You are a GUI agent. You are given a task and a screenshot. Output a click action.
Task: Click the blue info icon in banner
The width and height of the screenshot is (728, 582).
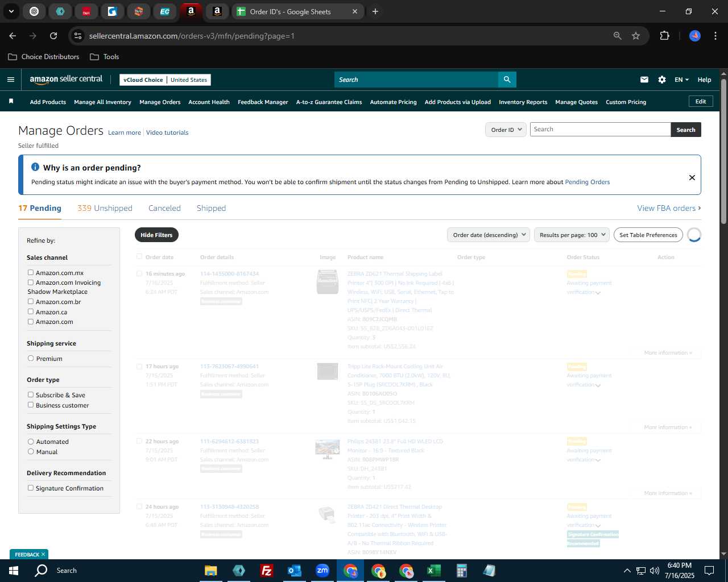click(x=35, y=167)
